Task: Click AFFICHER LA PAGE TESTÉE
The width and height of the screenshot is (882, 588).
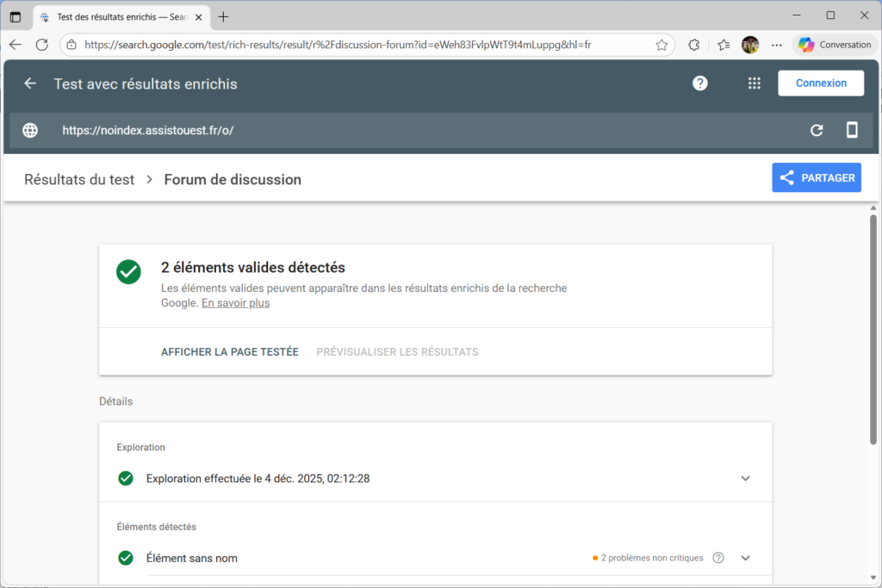Action: [230, 352]
